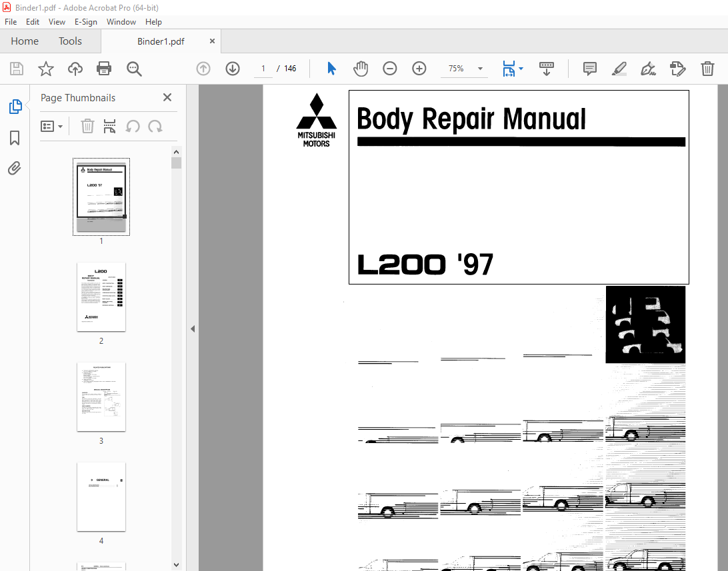Open the Bookmarks sidebar panel
728x571 pixels.
(15, 138)
